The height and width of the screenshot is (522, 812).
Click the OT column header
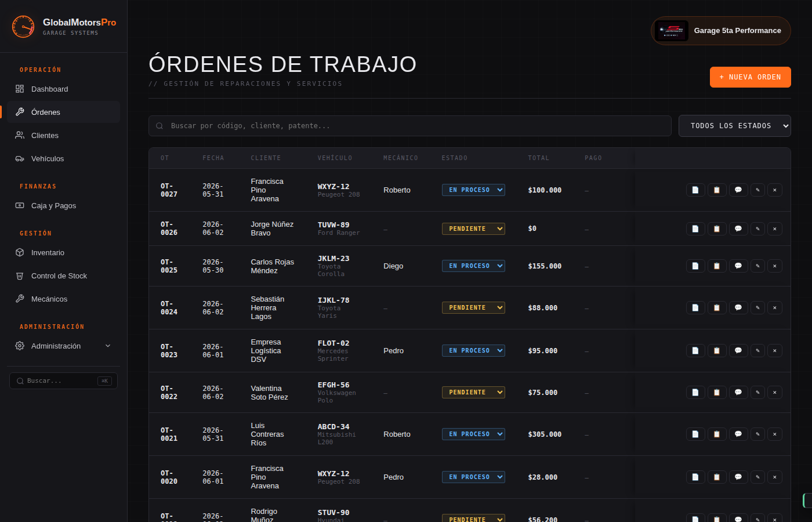coord(165,158)
